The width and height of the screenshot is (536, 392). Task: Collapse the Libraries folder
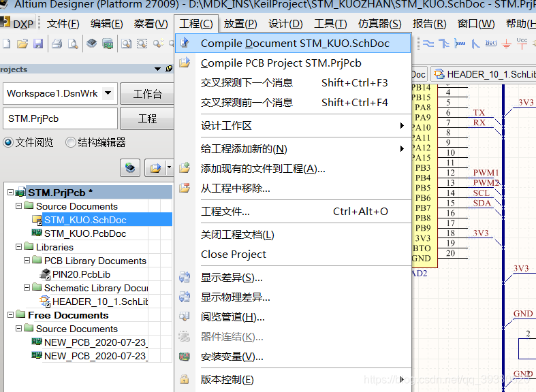click(19, 246)
